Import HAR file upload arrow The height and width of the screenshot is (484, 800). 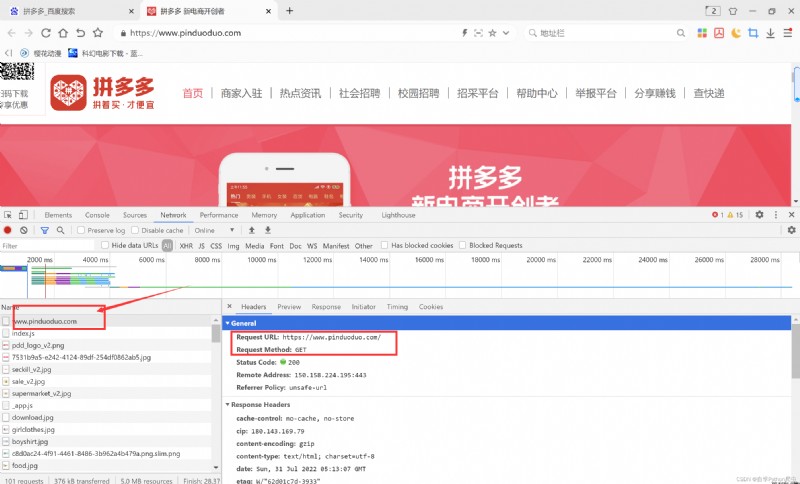tap(252, 231)
